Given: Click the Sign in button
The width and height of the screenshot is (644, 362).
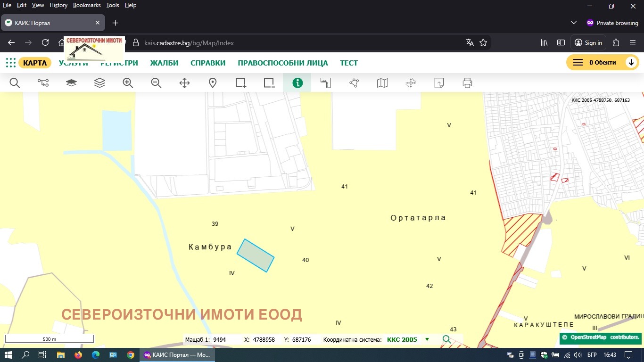Looking at the screenshot, I should click(x=588, y=42).
